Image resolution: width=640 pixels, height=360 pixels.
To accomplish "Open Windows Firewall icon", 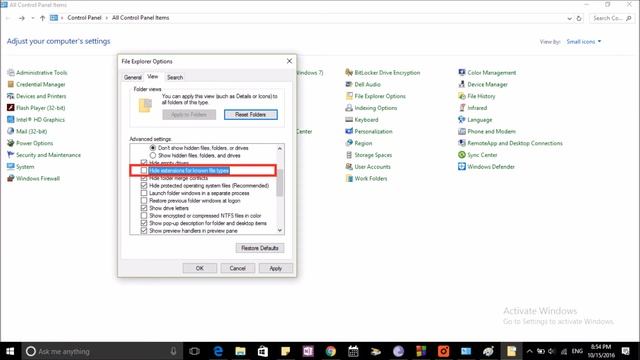I will (x=11, y=178).
